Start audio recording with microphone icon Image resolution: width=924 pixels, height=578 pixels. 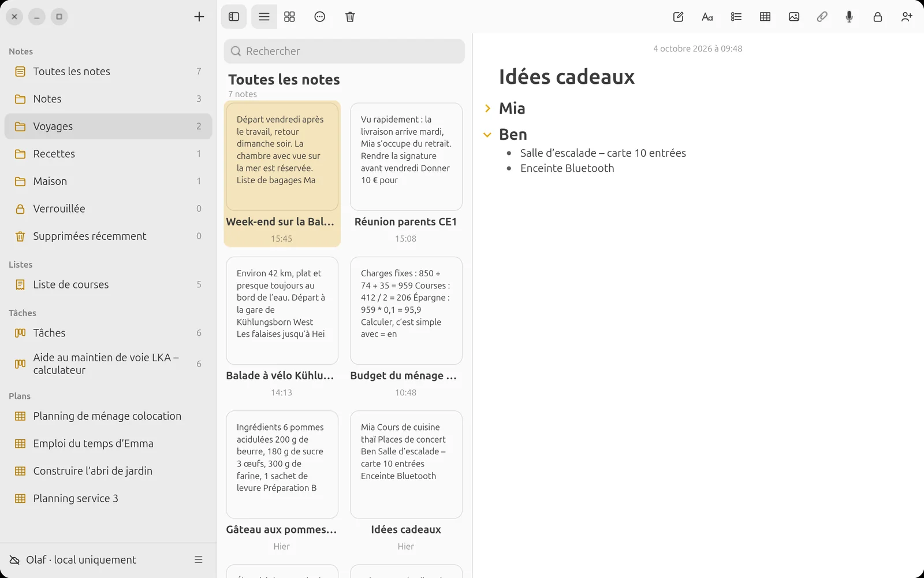[850, 17]
